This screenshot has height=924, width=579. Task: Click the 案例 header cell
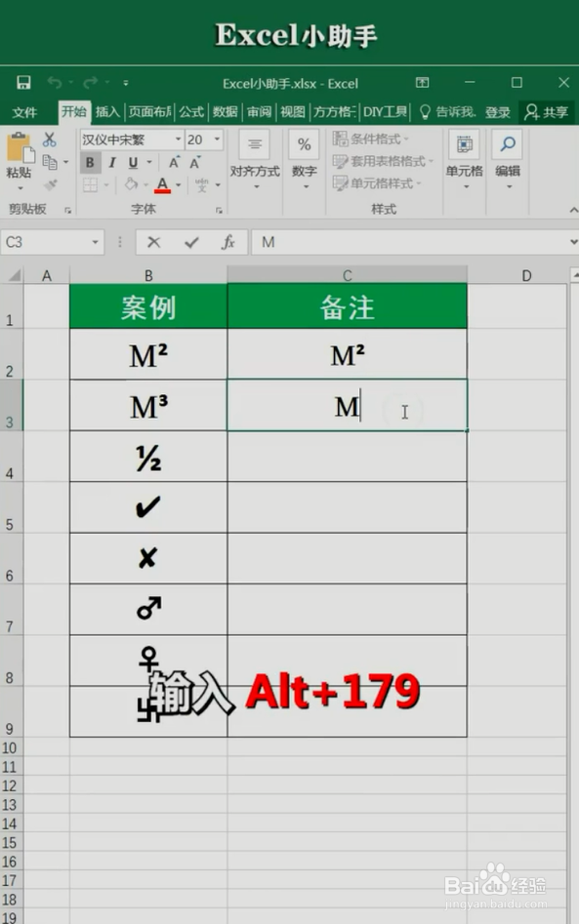tap(148, 306)
